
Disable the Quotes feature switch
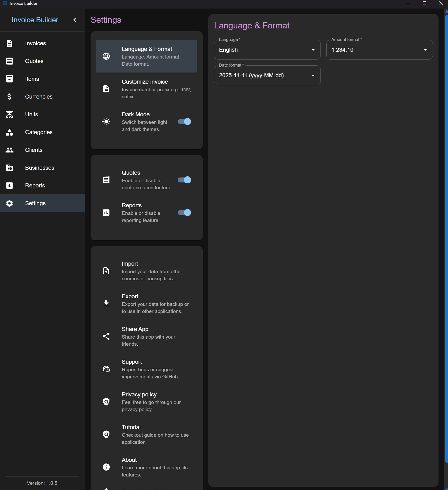(184, 180)
